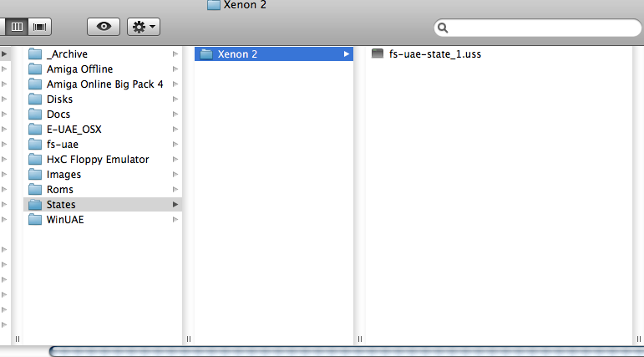Select the 'Amiga Offline' folder name
Image resolution: width=644 pixels, height=357 pixels.
[x=79, y=69]
